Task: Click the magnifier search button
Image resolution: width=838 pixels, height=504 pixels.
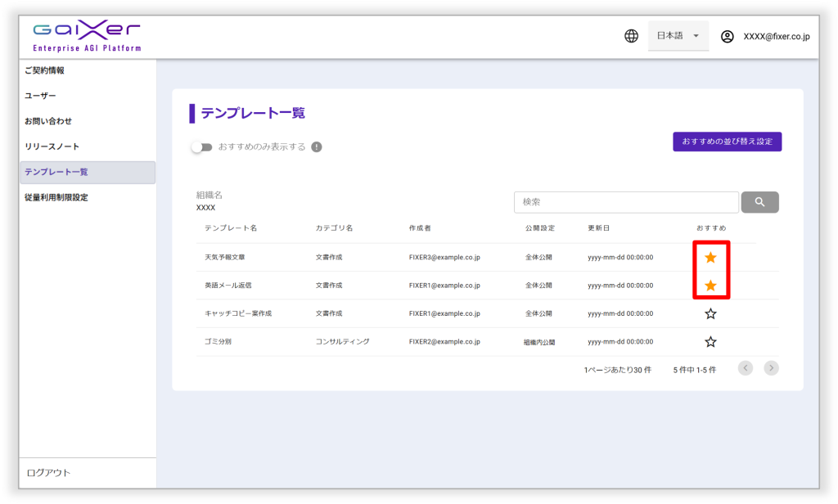Action: pos(759,202)
